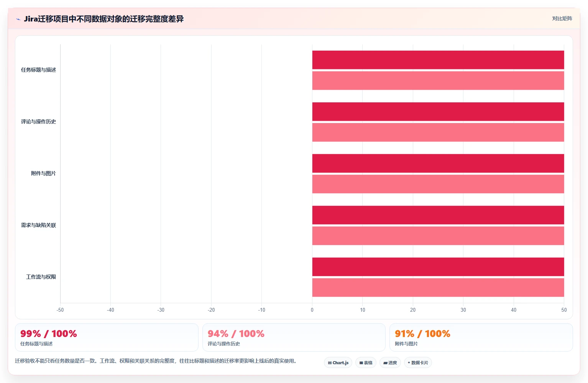Click the x-axis tick label 20
Image resolution: width=588 pixels, height=383 pixels.
coord(413,310)
